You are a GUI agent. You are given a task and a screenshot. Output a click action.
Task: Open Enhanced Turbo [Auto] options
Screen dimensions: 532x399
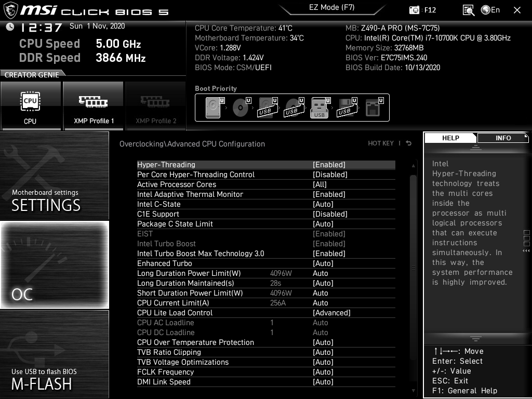pyautogui.click(x=266, y=263)
